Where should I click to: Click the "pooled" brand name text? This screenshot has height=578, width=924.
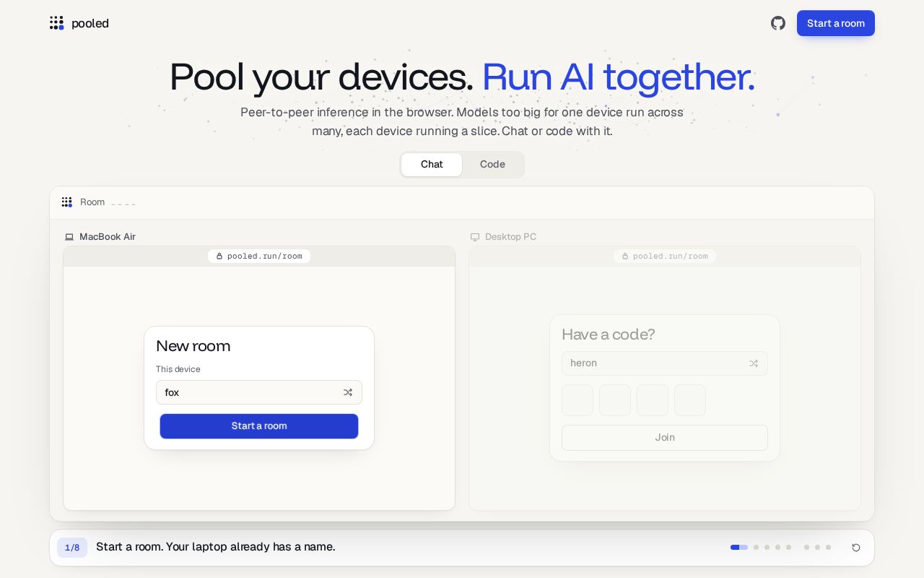point(90,23)
